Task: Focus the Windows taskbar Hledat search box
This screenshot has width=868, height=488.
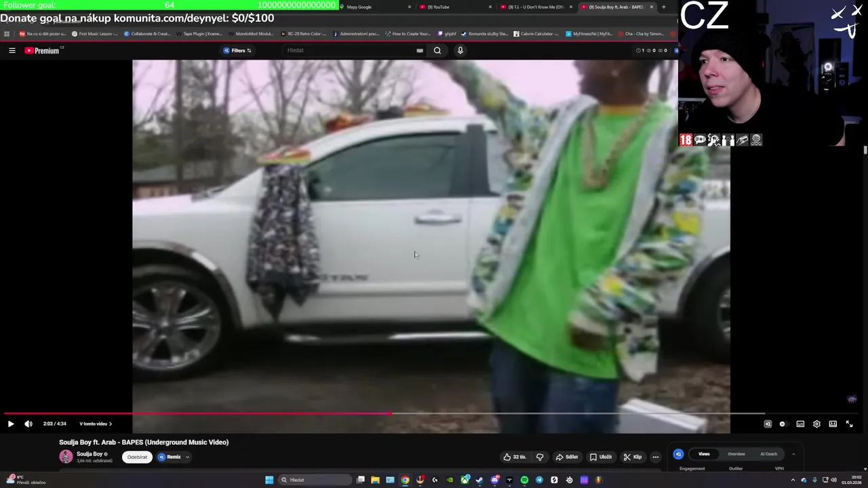Action: pyautogui.click(x=314, y=480)
